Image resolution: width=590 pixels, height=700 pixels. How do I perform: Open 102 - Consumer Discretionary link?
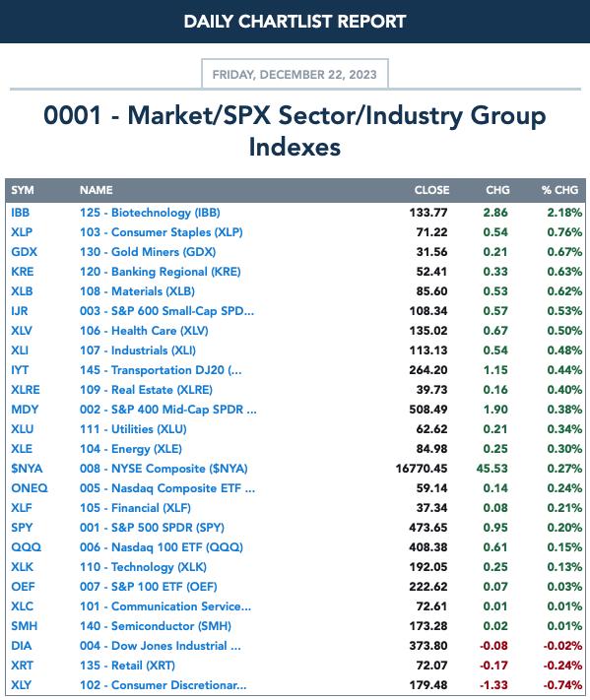(x=164, y=685)
